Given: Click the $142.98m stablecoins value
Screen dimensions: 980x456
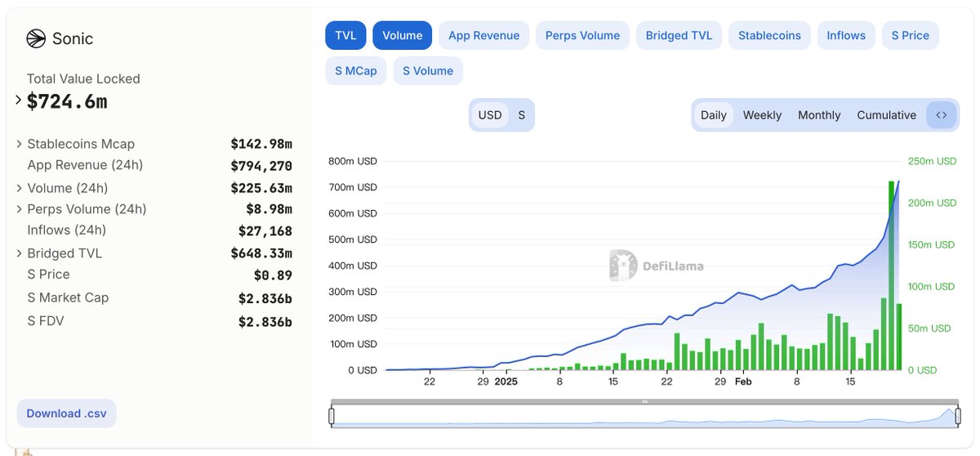Looking at the screenshot, I should point(261,144).
